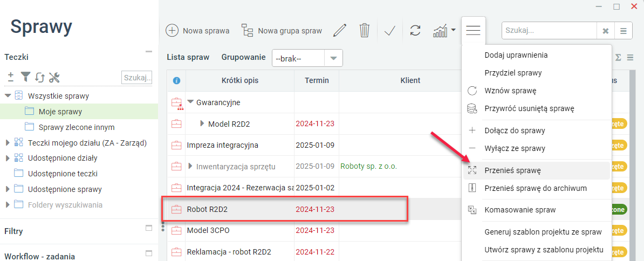Select the Moje sprawy folder

[60, 111]
